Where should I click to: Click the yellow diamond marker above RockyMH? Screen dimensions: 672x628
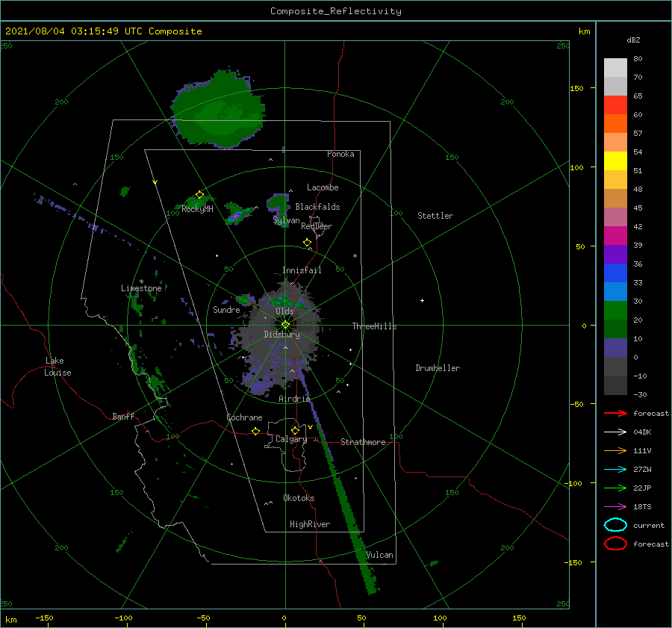[x=199, y=195]
